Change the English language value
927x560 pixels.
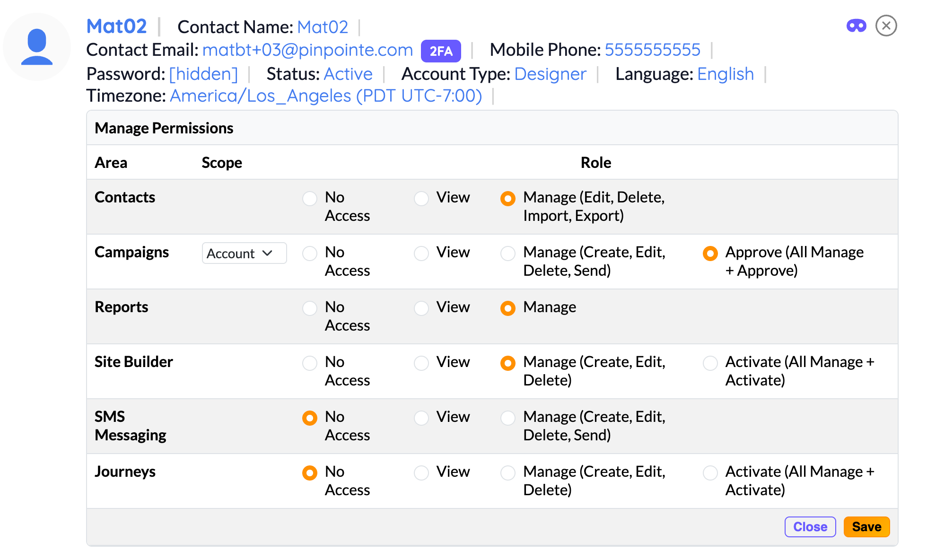[726, 74]
